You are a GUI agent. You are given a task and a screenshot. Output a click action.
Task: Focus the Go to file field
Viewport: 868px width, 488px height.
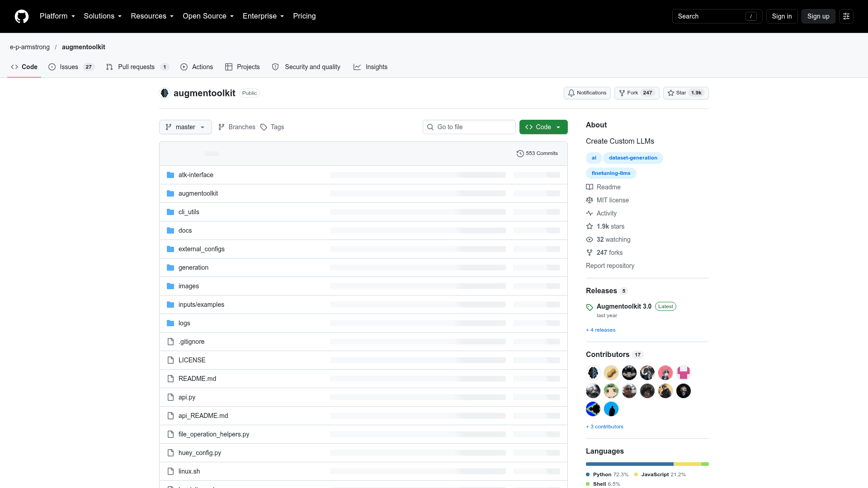(469, 127)
